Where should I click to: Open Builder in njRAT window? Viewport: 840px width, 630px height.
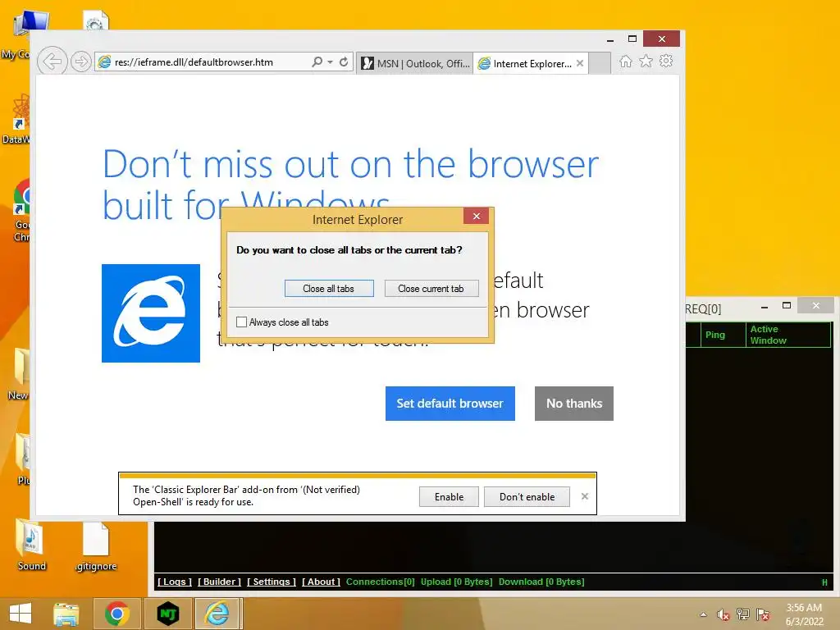pos(219,582)
